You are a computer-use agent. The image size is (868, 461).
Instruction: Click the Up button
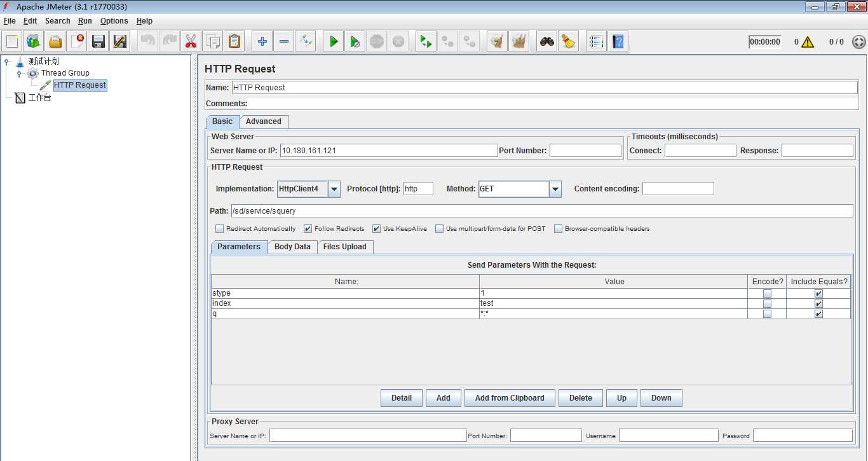(621, 398)
